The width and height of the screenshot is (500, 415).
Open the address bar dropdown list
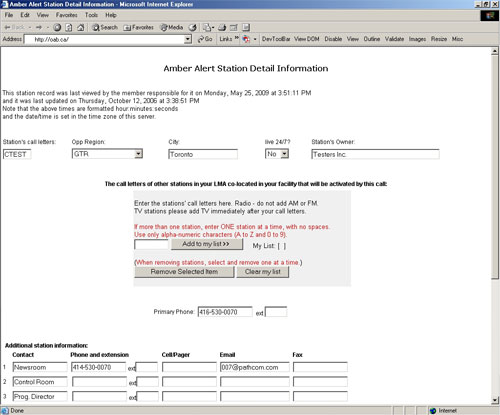[188, 39]
